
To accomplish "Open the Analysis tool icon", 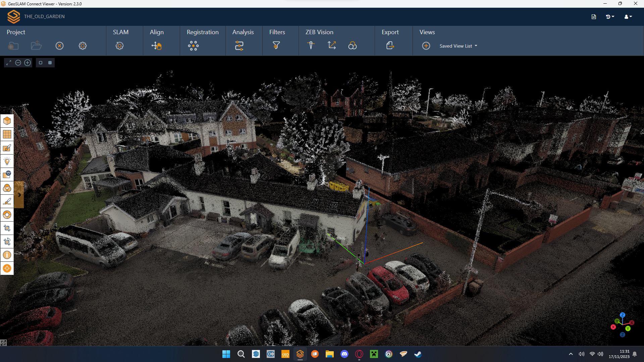I will click(239, 46).
